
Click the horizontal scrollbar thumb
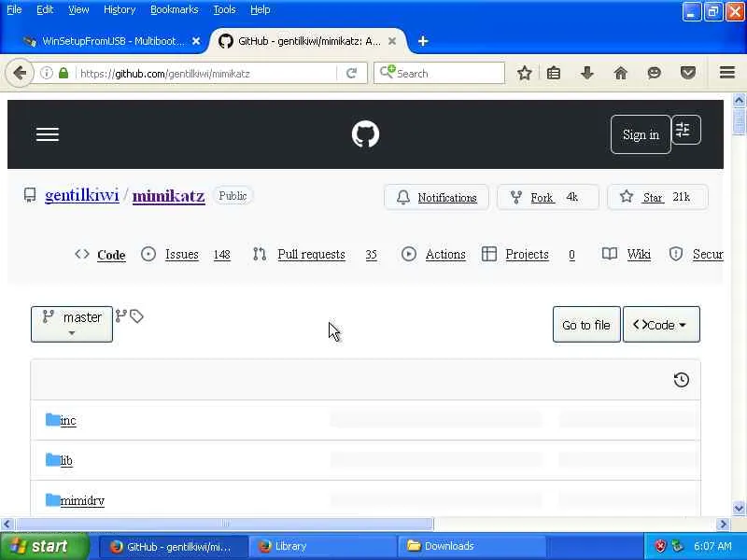224,525
